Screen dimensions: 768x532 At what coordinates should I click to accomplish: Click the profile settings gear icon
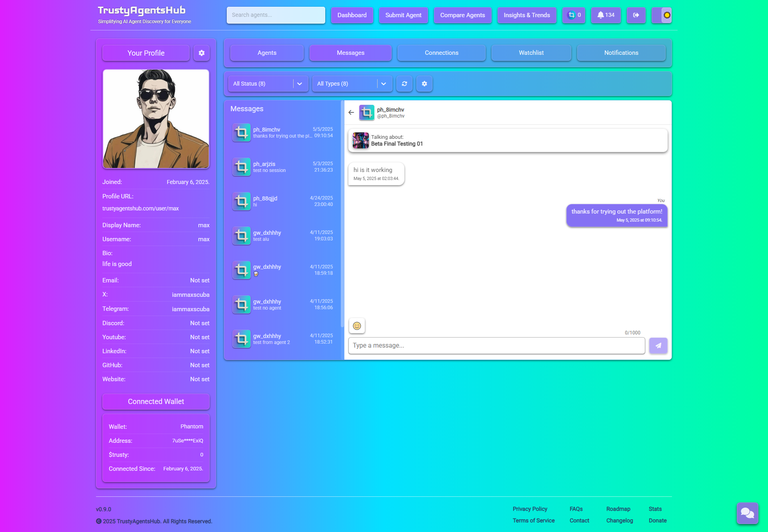pos(202,53)
